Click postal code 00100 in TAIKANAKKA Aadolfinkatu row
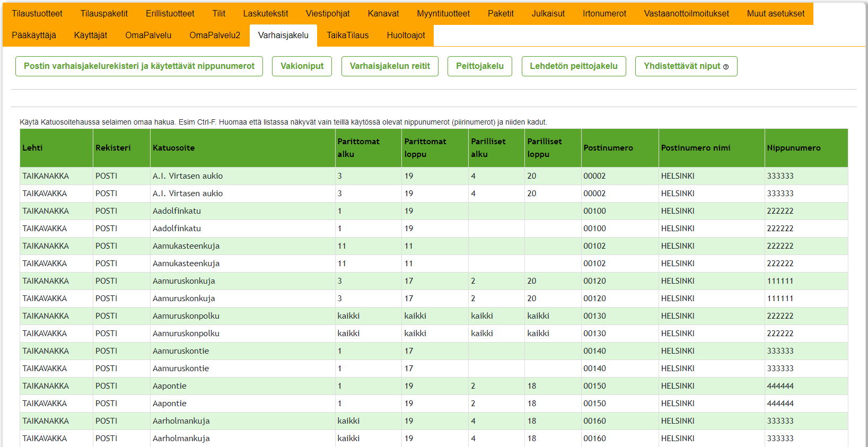Image resolution: width=868 pixels, height=447 pixels. (594, 211)
